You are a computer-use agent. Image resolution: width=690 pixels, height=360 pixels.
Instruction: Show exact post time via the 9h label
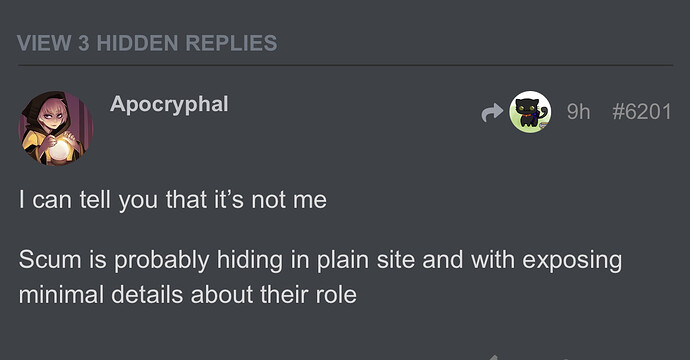578,112
